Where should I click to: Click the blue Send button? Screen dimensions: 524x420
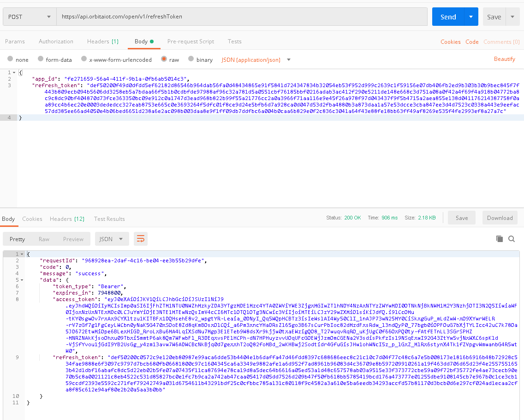coord(447,17)
